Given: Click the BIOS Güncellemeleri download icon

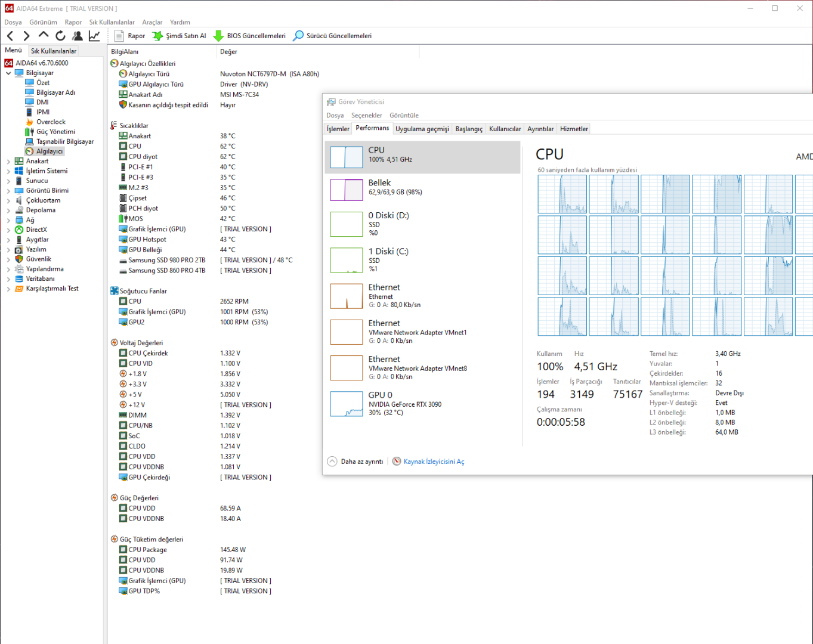Looking at the screenshot, I should (218, 36).
